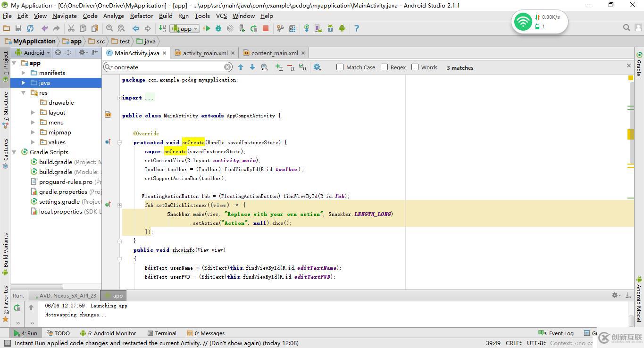Expand the layout folder

33,112
